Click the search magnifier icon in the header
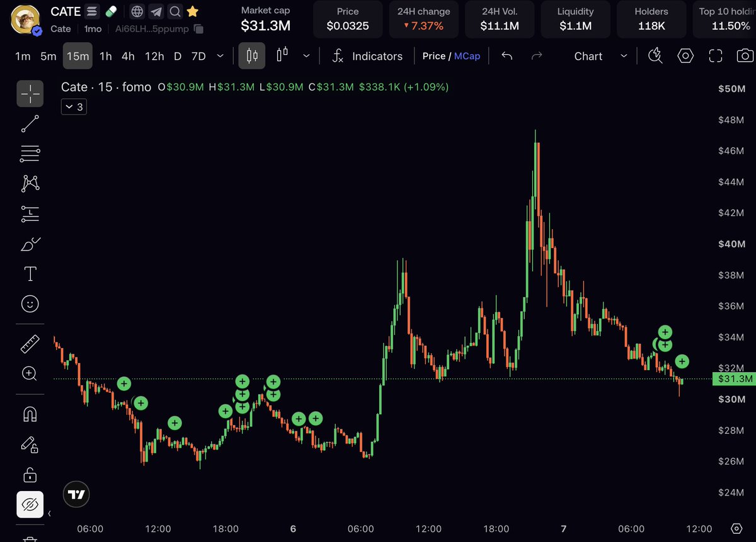The image size is (756, 542). tap(175, 11)
